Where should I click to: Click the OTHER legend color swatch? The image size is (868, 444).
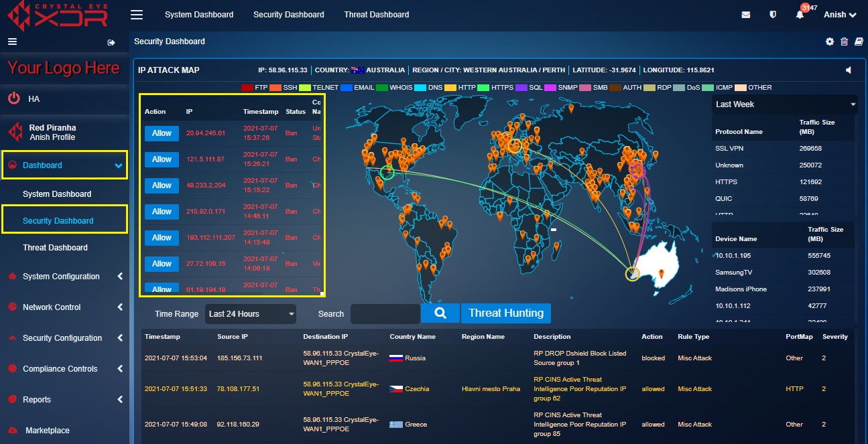(x=741, y=88)
